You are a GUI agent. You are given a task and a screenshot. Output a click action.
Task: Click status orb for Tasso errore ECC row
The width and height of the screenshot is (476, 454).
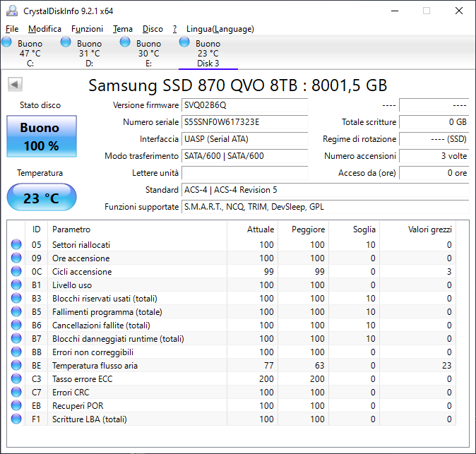pos(16,378)
